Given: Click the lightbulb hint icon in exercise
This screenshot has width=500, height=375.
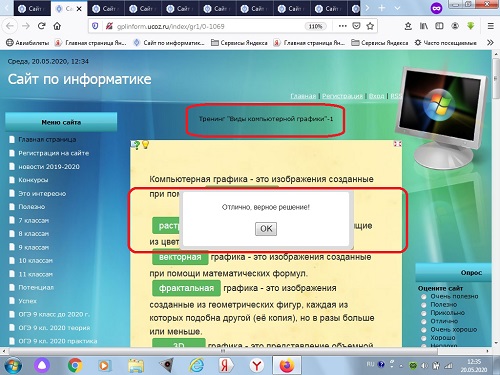Looking at the screenshot, I should pyautogui.click(x=146, y=144).
